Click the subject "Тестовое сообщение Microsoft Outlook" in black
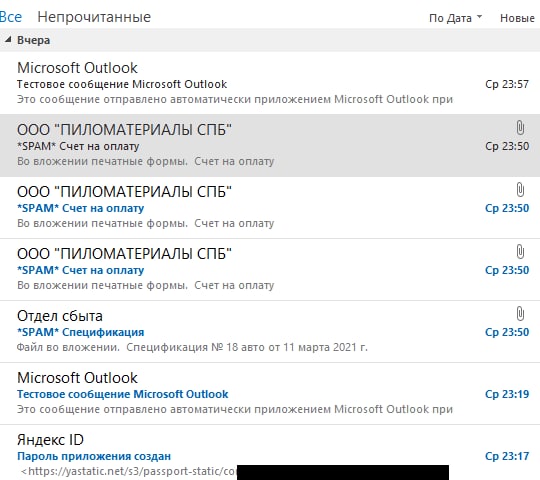540x480 pixels. [122, 84]
